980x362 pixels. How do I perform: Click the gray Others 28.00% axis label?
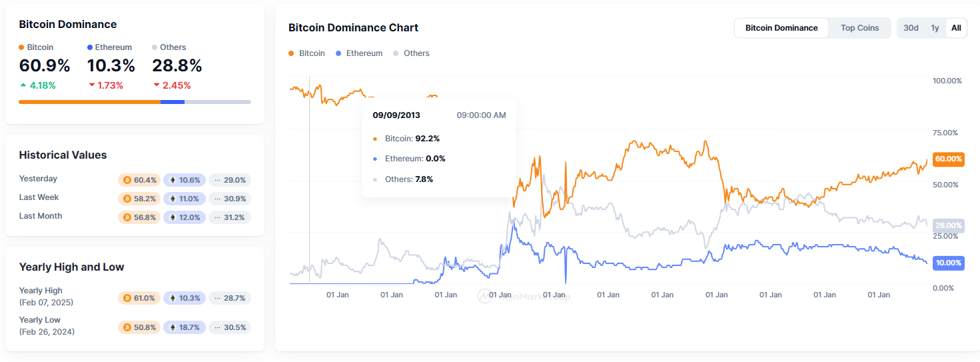(x=948, y=225)
